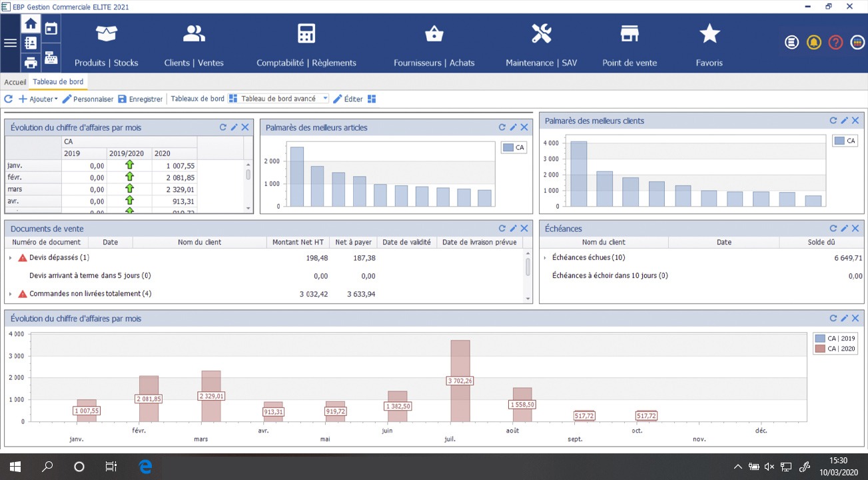868x480 pixels.
Task: Close the CA table widget at top left
Action: pyautogui.click(x=245, y=127)
